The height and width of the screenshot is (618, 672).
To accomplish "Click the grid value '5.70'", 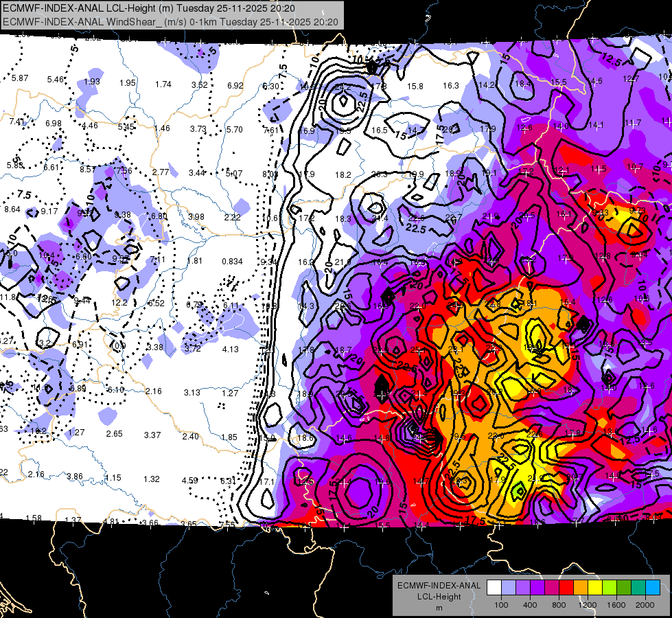I will coord(235,130).
